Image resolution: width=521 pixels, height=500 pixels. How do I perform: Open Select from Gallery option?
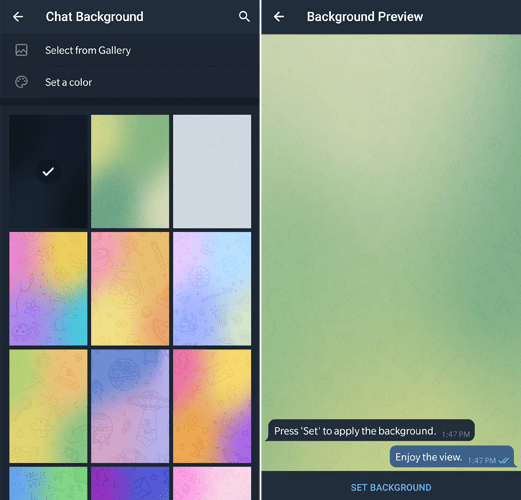point(129,50)
